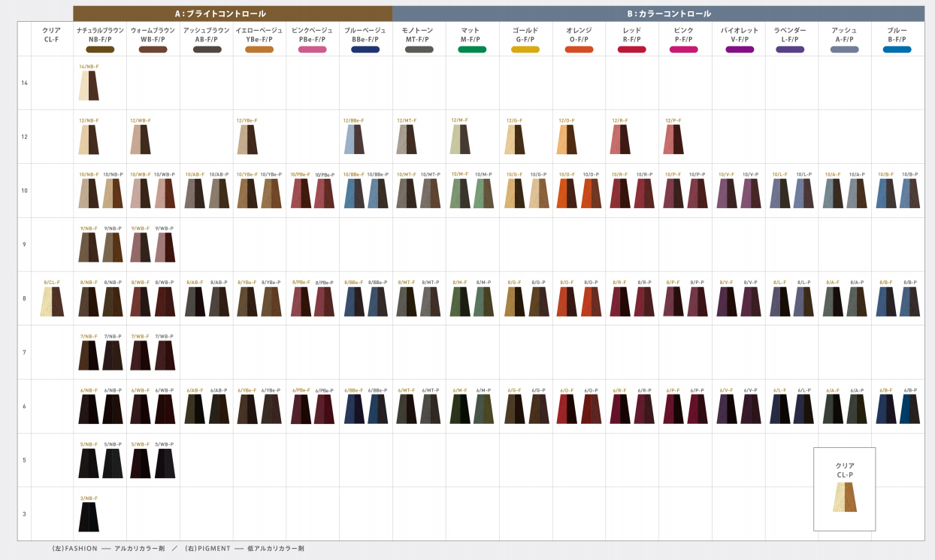Screen dimensions: 935x560
Task: Select the CL-P clear pigment swatch
Action: tap(845, 497)
